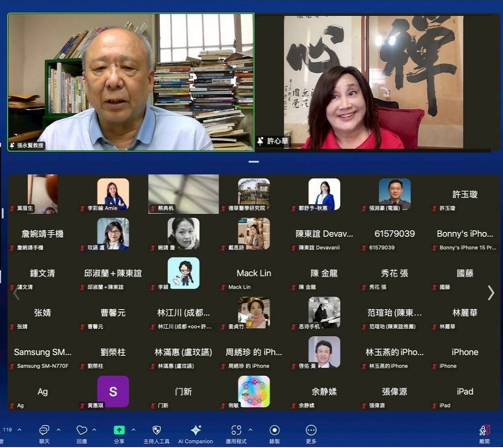This screenshot has height=448, width=503.
Task: Select 婉靖 詹 participant tile
Action: point(183,234)
